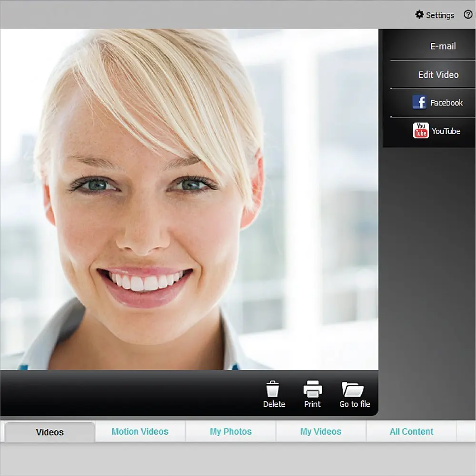Image resolution: width=476 pixels, height=476 pixels.
Task: Click the Delete trash can icon
Action: pos(272,389)
